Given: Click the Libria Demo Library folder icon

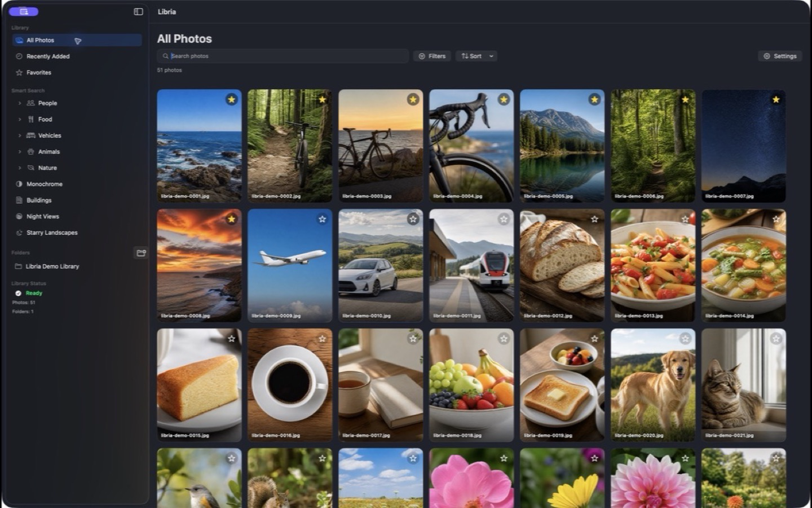Looking at the screenshot, I should (x=18, y=266).
